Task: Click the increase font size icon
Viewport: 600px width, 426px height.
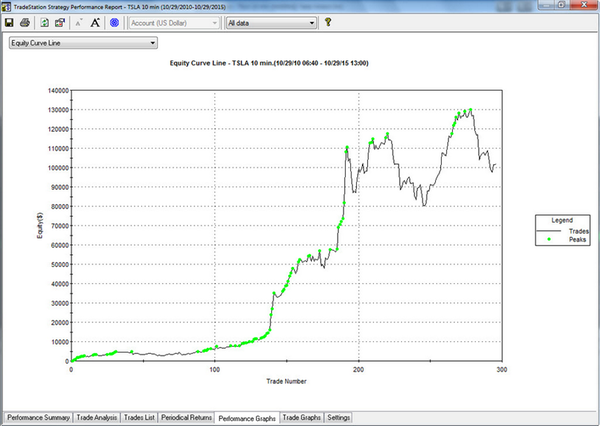Action: coord(95,23)
